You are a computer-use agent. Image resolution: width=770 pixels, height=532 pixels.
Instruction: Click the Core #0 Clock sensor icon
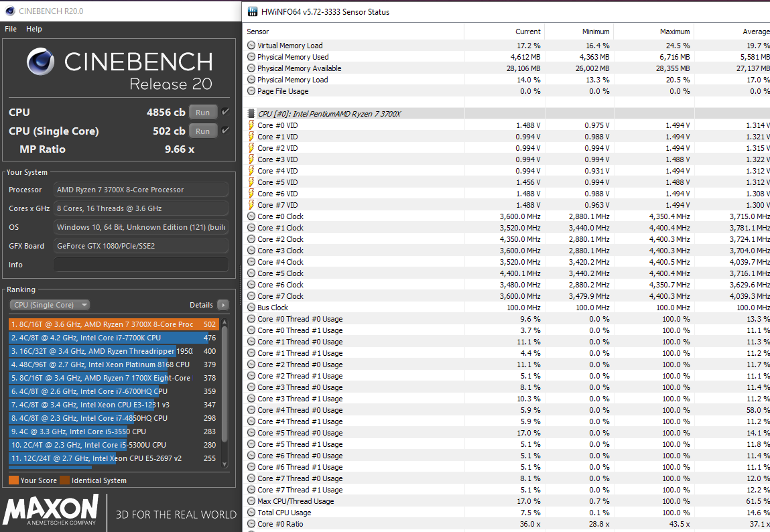click(x=251, y=216)
